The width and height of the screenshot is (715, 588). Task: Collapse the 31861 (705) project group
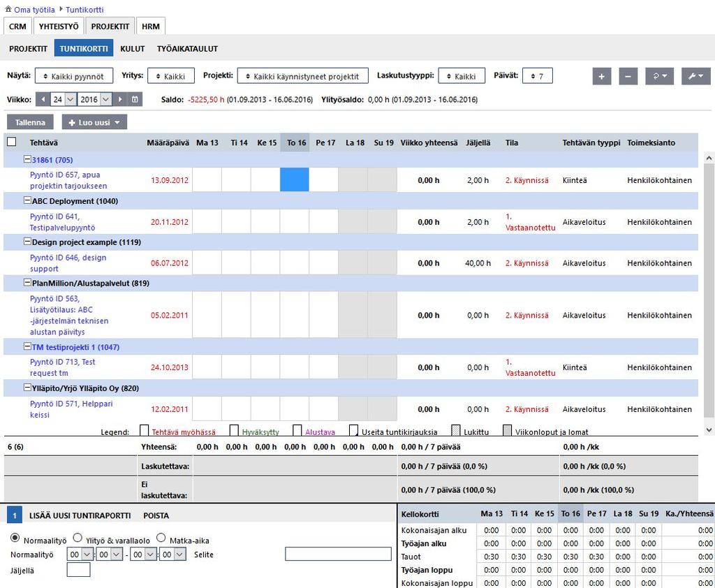point(27,159)
